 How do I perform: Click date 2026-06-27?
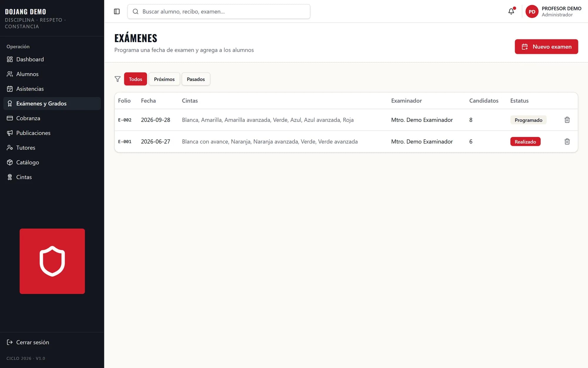pos(156,142)
